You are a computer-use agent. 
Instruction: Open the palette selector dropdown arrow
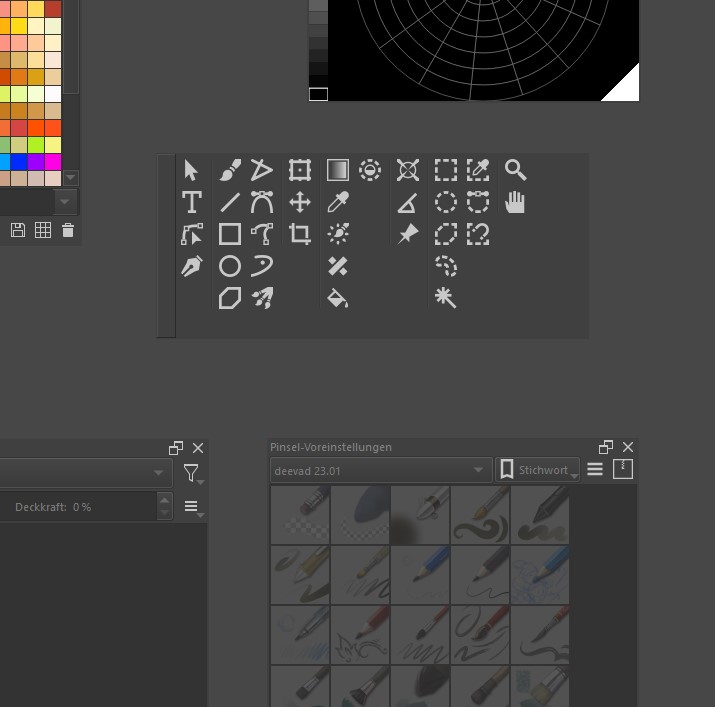65,202
